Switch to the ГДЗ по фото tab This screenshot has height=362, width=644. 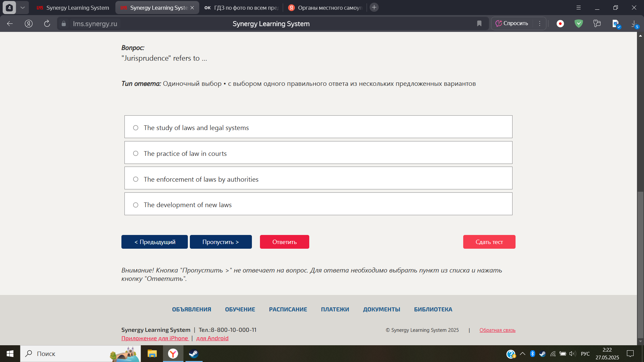point(241,7)
